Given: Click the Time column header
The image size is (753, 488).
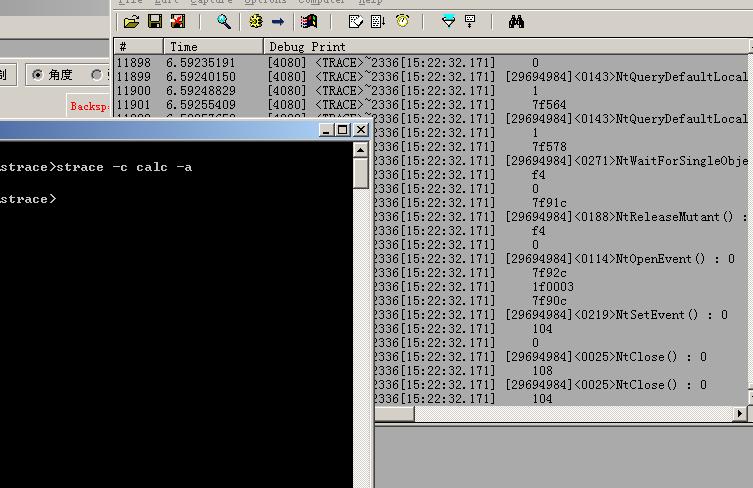Looking at the screenshot, I should click(x=214, y=47).
